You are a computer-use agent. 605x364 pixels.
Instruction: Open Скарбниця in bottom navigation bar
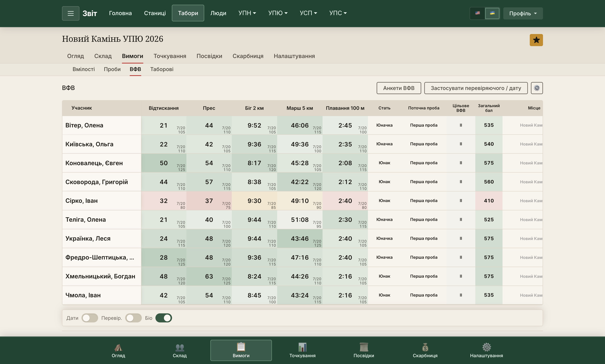click(x=425, y=350)
